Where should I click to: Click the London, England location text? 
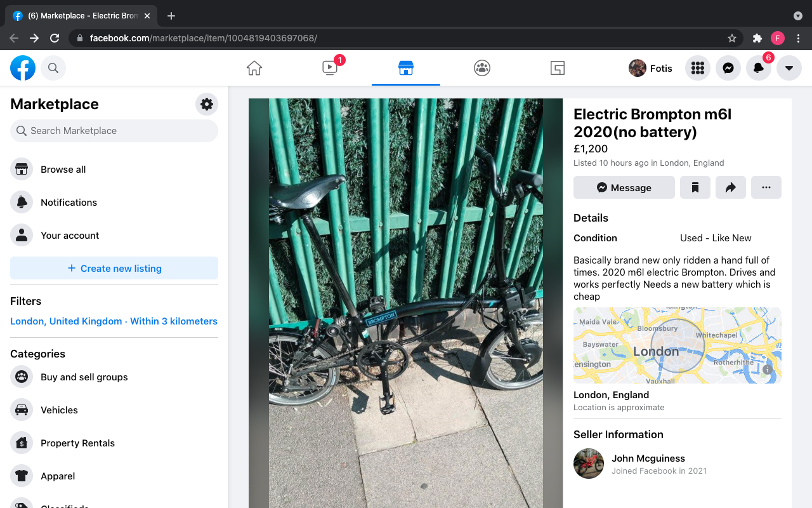click(611, 395)
